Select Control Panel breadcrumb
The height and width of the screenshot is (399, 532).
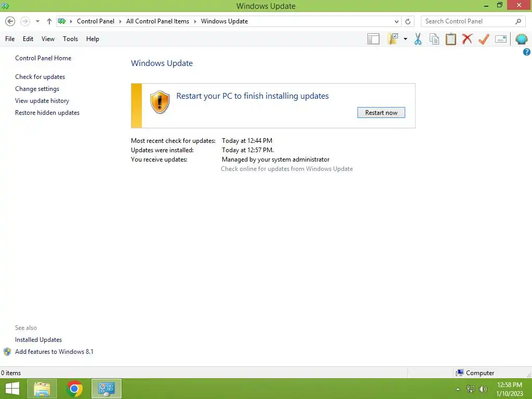click(x=96, y=21)
